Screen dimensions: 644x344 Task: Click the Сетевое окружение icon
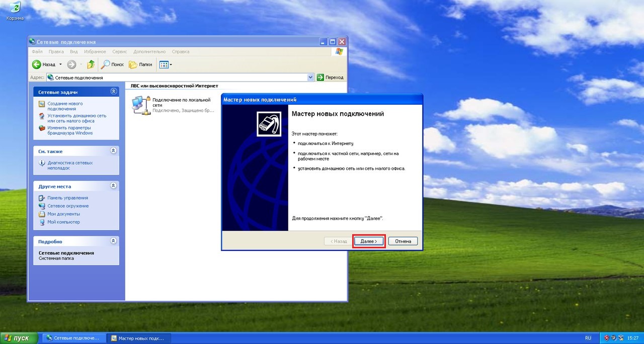42,206
